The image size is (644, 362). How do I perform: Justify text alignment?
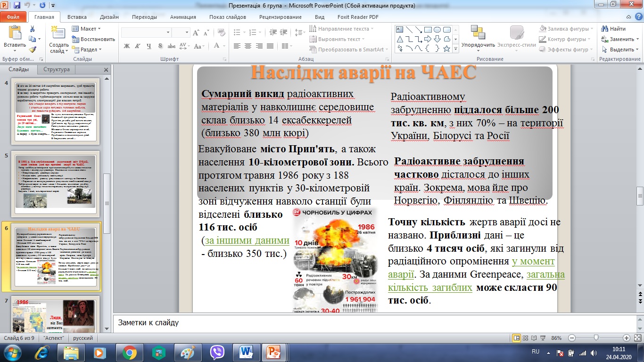271,46
